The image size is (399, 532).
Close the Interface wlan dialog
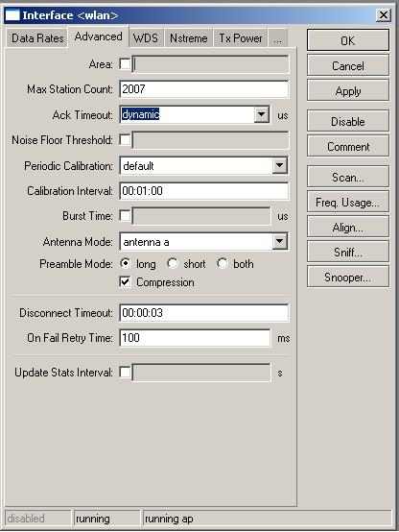click(384, 15)
